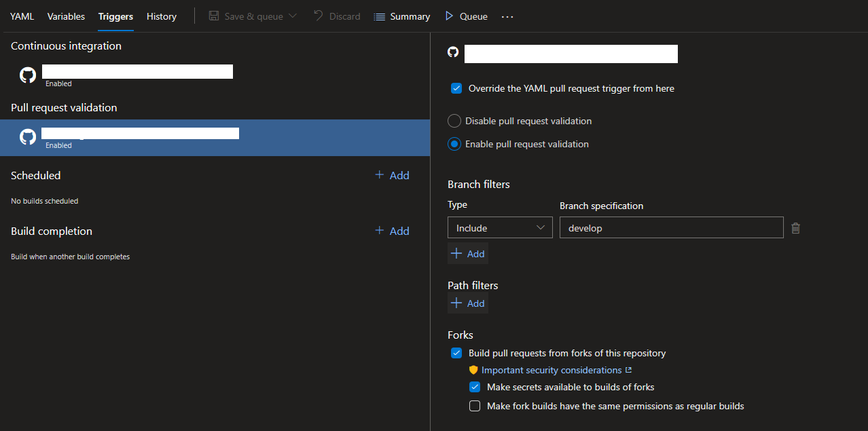Click the trash icon to delete develop branch filter

point(795,229)
